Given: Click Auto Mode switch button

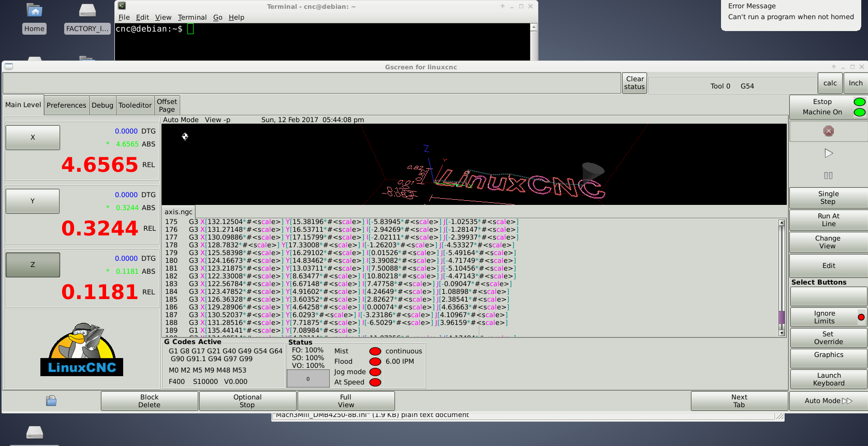Looking at the screenshot, I should click(828, 401).
